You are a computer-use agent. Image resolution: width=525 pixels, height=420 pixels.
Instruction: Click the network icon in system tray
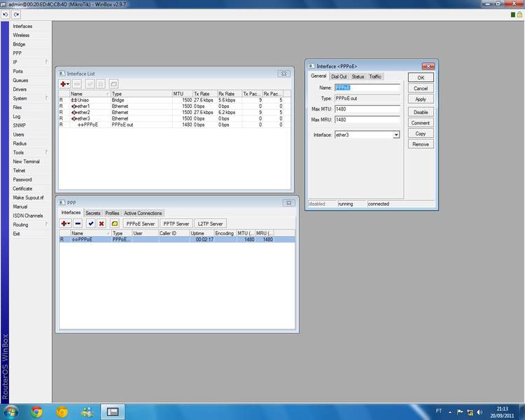pyautogui.click(x=470, y=412)
